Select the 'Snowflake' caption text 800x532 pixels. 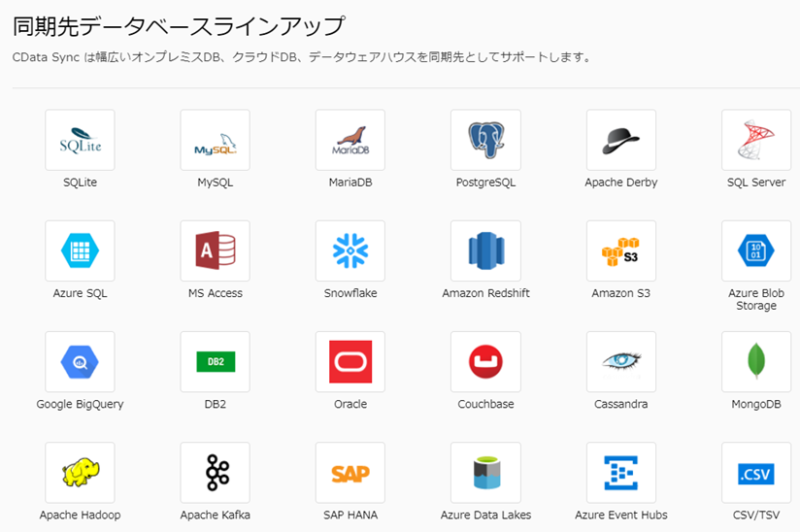350,293
